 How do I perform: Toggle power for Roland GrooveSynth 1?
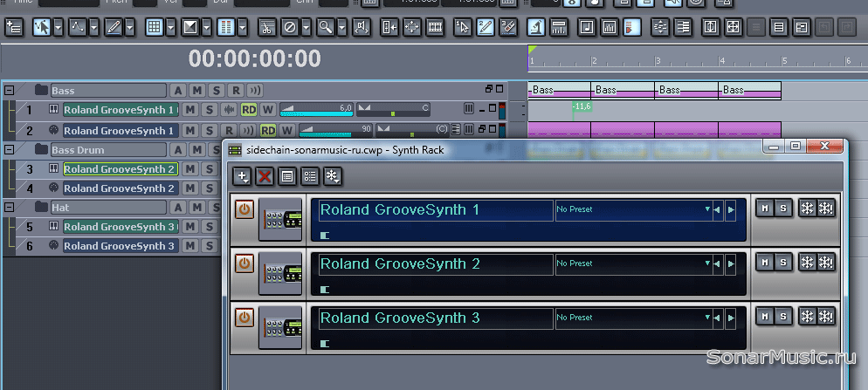click(245, 209)
